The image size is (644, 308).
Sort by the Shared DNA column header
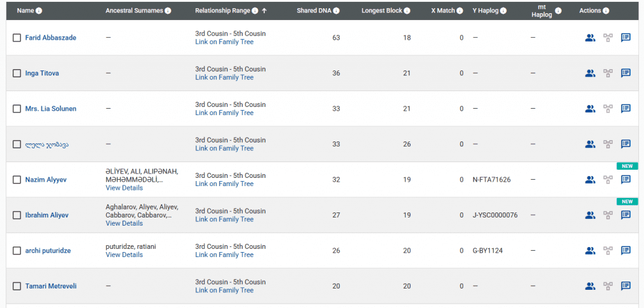pos(314,11)
